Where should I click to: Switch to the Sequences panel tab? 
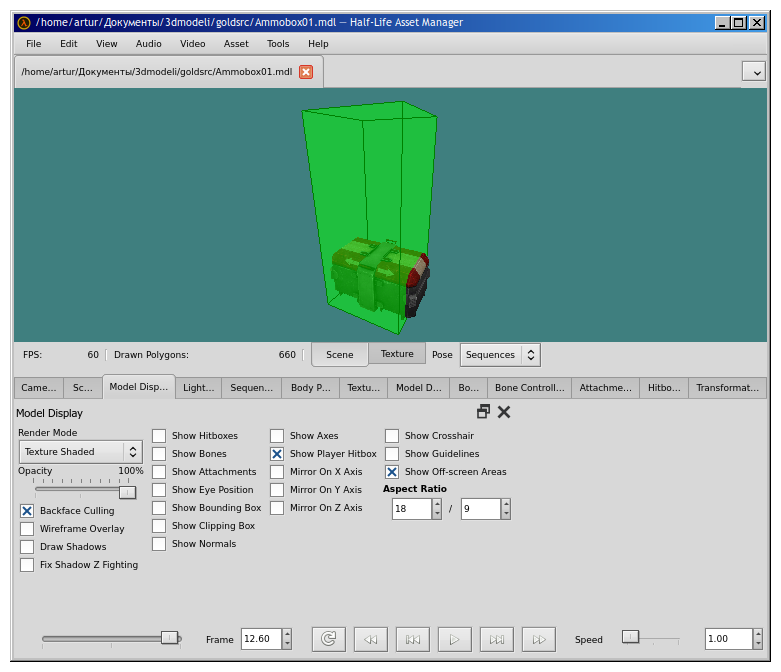coord(252,388)
